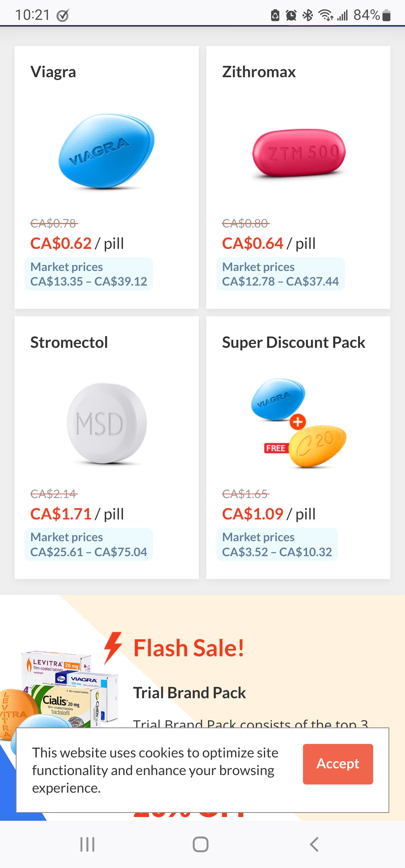Tap the Wi-Fi status icon
Viewport: 405px width, 868px height.
[x=325, y=15]
